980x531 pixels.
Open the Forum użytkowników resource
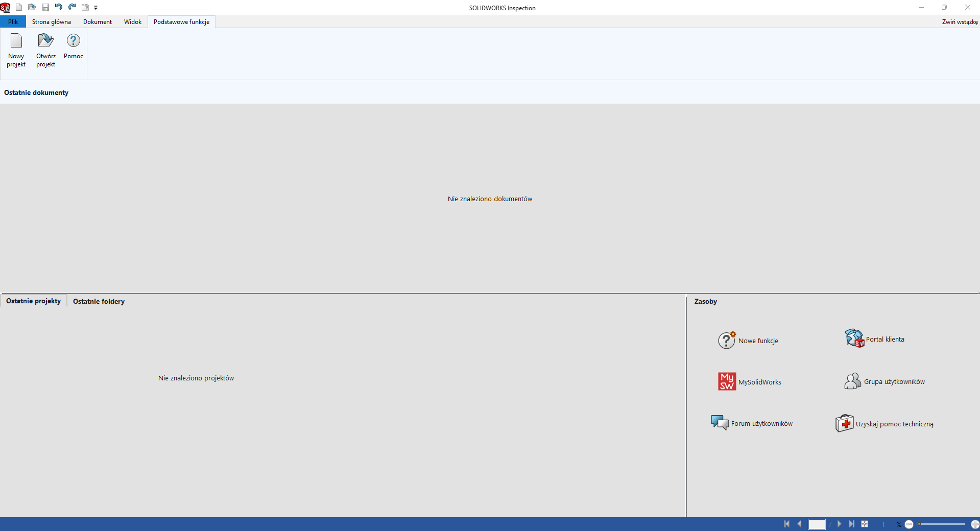752,423
